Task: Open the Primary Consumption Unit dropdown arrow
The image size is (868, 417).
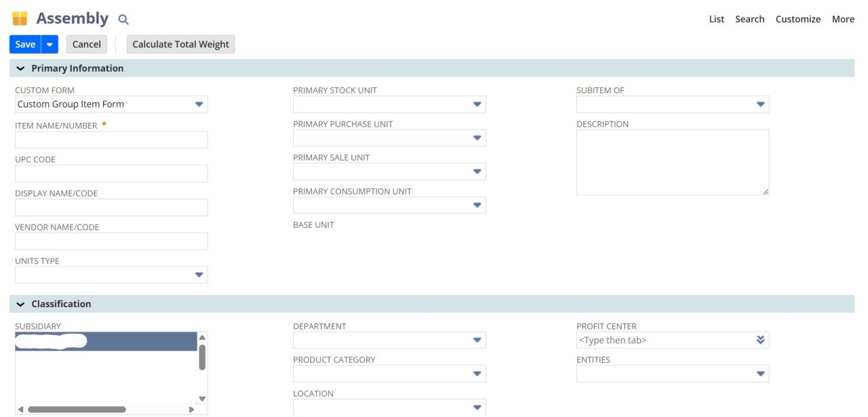Action: pyautogui.click(x=477, y=204)
